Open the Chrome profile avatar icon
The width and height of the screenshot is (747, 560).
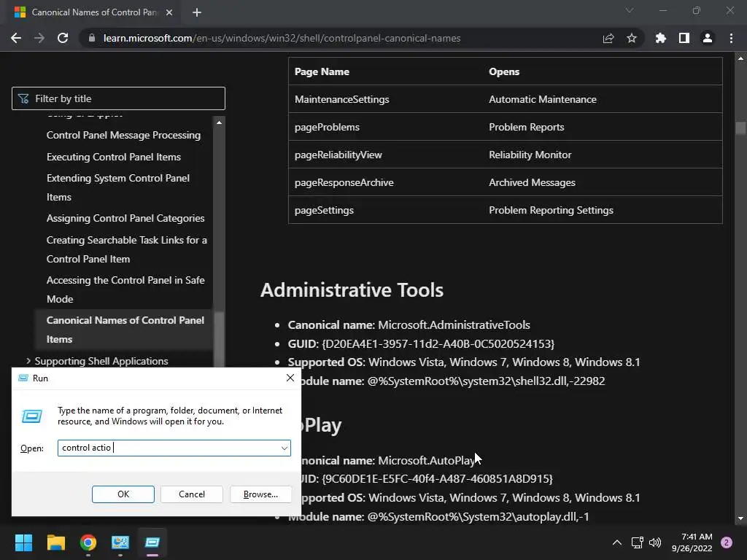[708, 38]
